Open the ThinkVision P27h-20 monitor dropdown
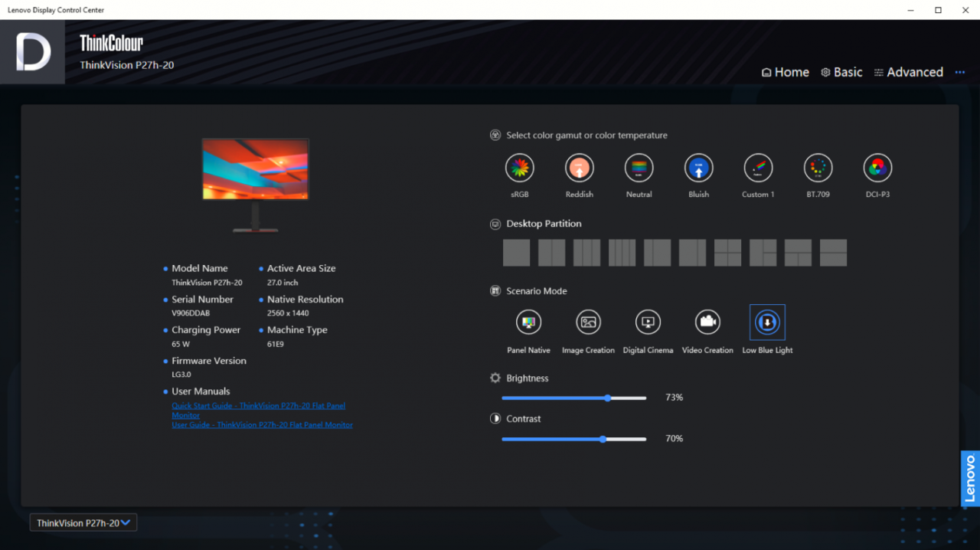The width and height of the screenshot is (980, 550). [83, 523]
